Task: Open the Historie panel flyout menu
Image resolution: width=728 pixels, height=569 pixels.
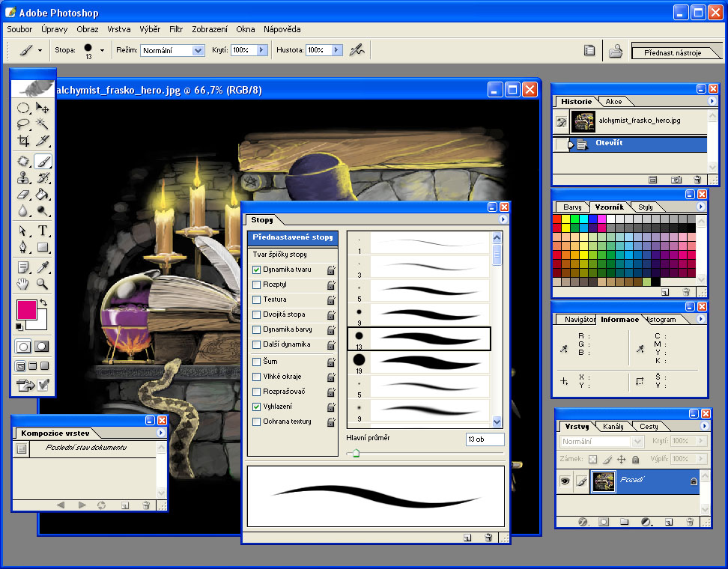Action: 712,101
